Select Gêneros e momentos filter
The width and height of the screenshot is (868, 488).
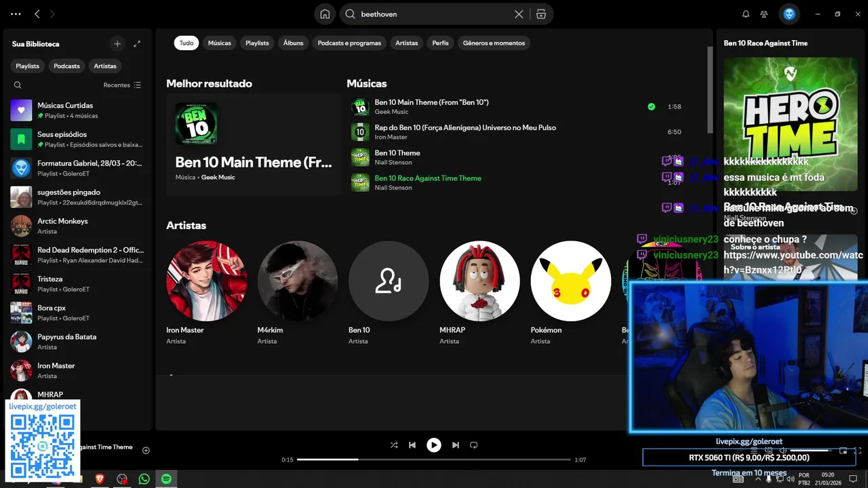[x=494, y=43]
